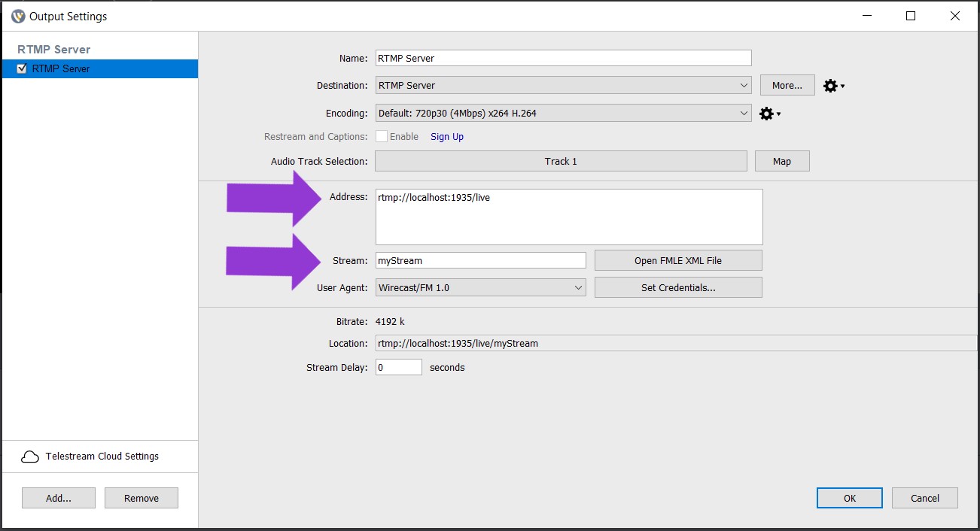Edit the Stream Delay value
Viewport: 980px width, 531px height.
tap(399, 366)
